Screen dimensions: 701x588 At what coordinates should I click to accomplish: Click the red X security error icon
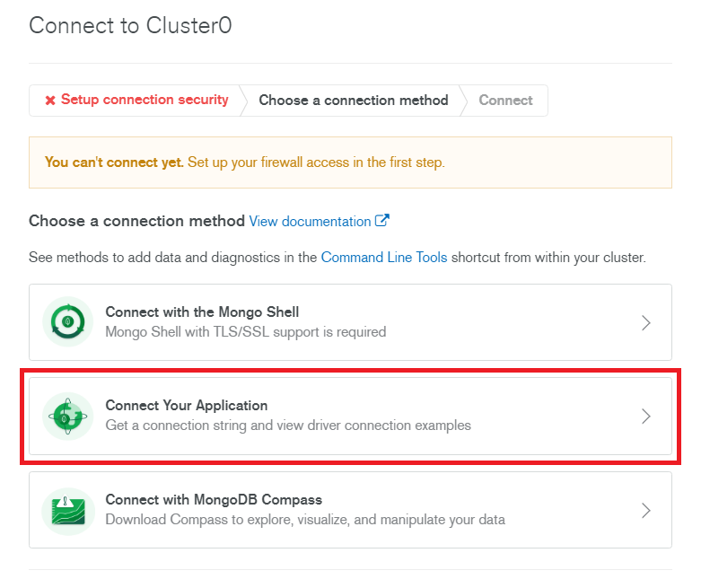(50, 101)
